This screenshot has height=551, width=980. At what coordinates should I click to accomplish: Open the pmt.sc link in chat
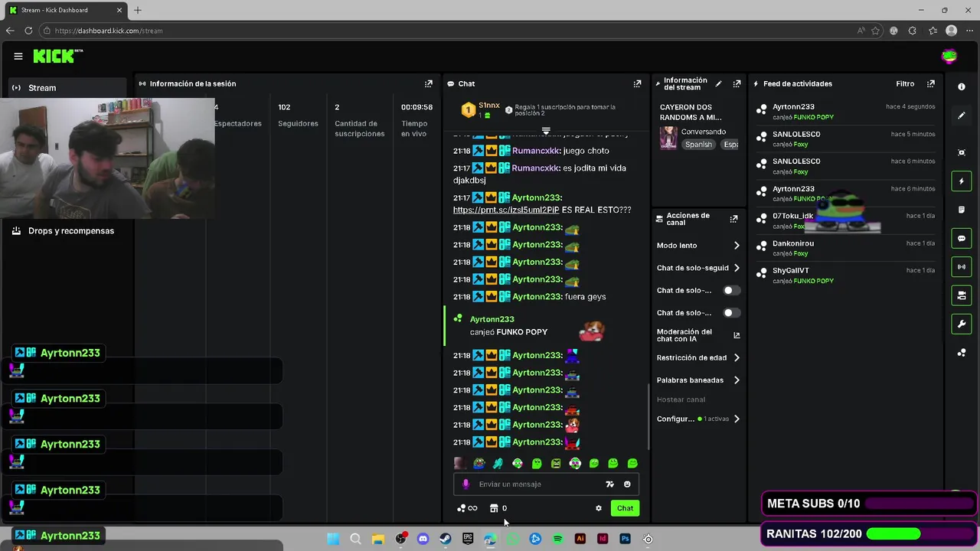pos(505,210)
